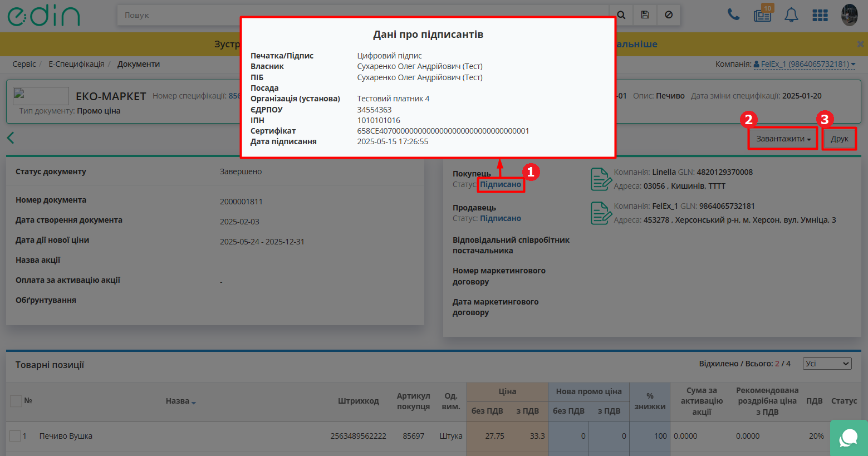Open the chat support widget

(849, 438)
